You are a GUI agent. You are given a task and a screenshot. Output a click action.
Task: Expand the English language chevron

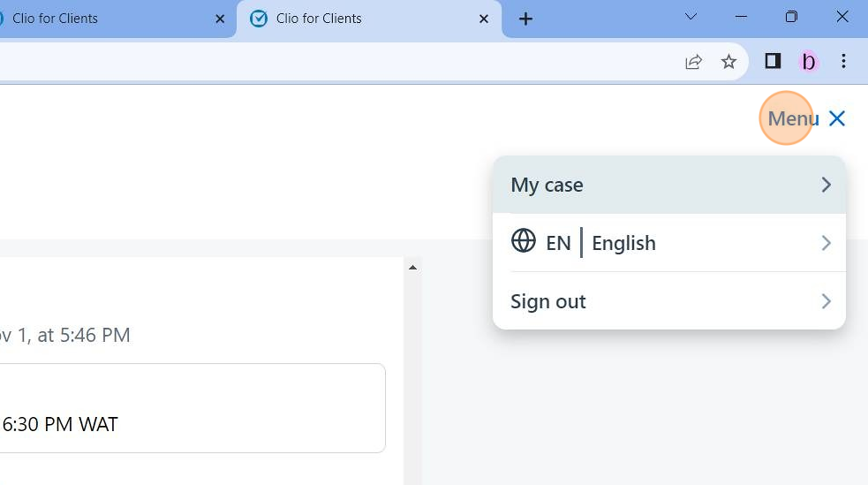(x=826, y=243)
